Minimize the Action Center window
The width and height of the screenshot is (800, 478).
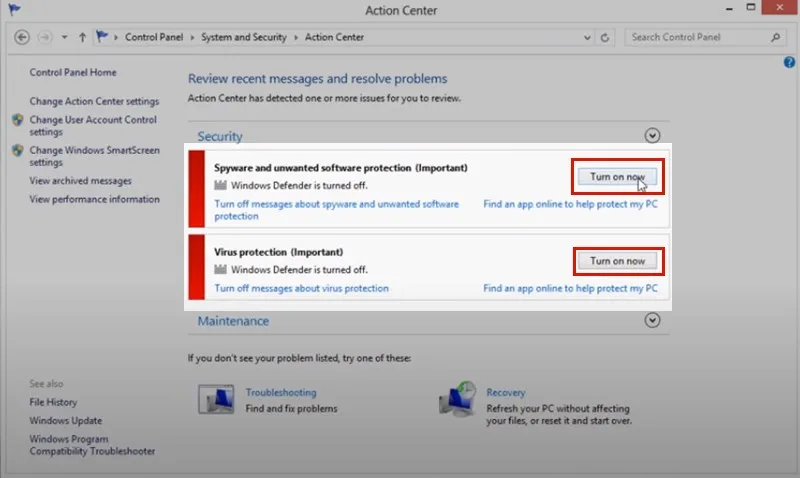[729, 8]
